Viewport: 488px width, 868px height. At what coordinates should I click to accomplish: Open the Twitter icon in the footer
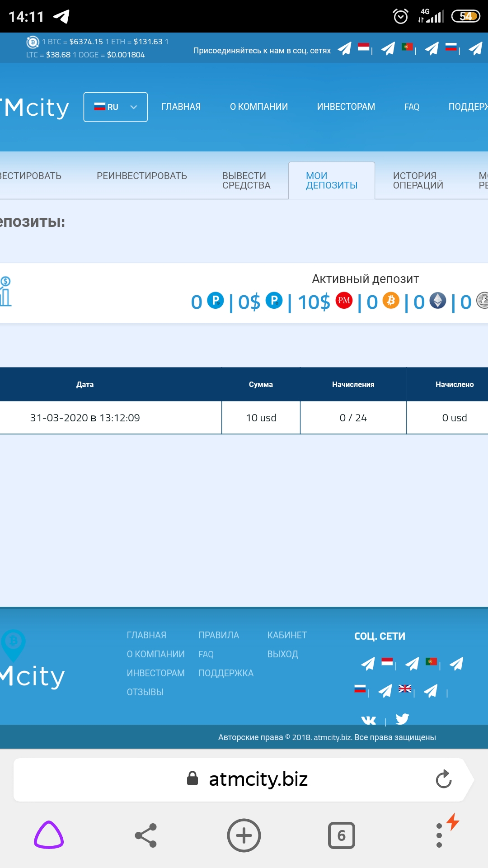click(402, 719)
